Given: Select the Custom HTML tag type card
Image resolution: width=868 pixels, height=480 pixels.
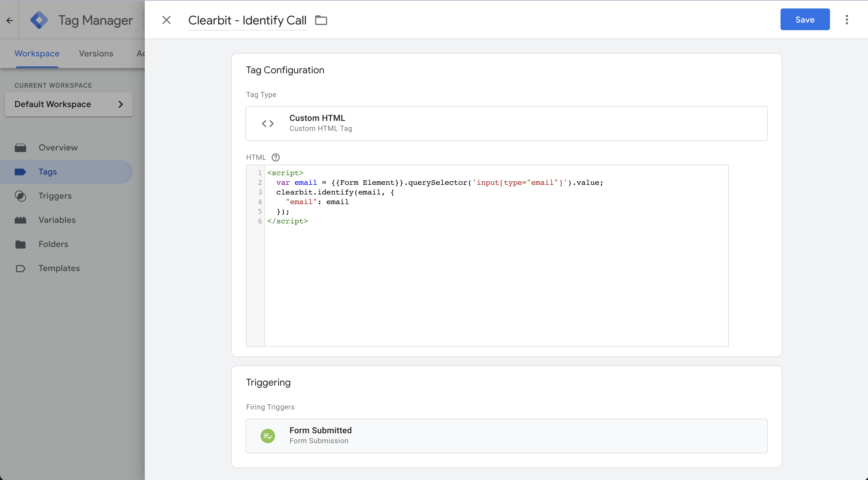Looking at the screenshot, I should [506, 124].
